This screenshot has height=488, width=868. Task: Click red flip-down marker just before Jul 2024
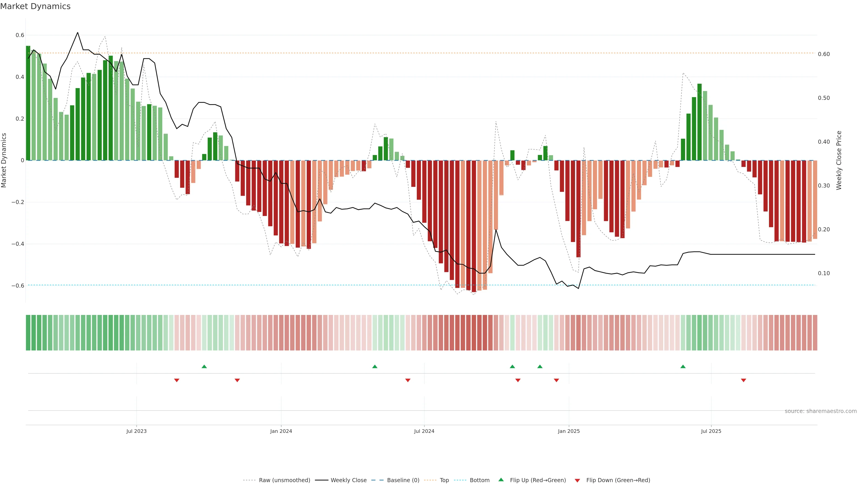[408, 380]
